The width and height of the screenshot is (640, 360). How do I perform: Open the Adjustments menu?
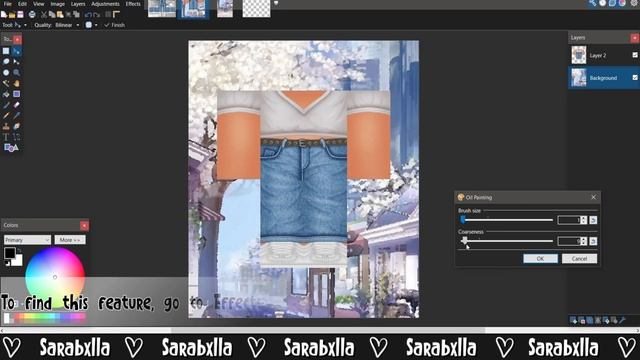[x=105, y=4]
